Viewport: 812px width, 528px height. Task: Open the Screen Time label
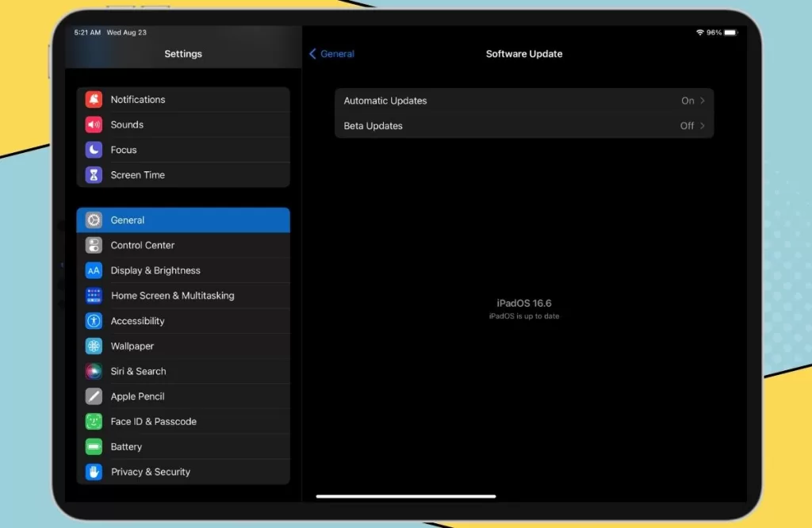click(138, 175)
